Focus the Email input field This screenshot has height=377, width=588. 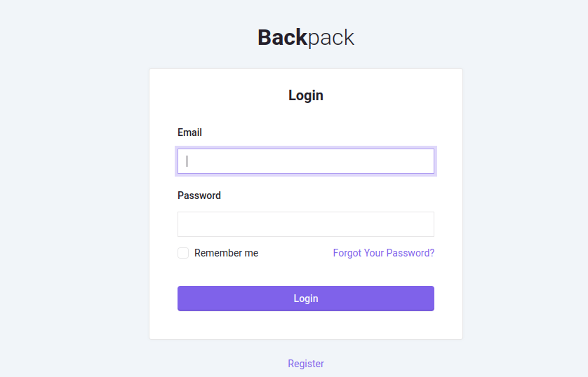click(306, 161)
